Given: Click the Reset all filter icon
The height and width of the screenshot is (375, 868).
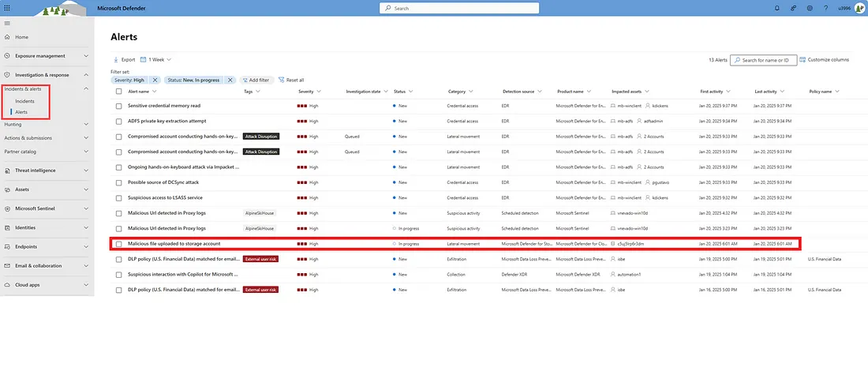Looking at the screenshot, I should pos(281,80).
